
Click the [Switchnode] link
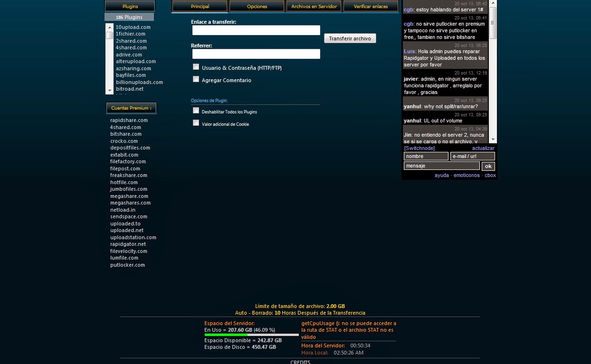pyautogui.click(x=419, y=148)
